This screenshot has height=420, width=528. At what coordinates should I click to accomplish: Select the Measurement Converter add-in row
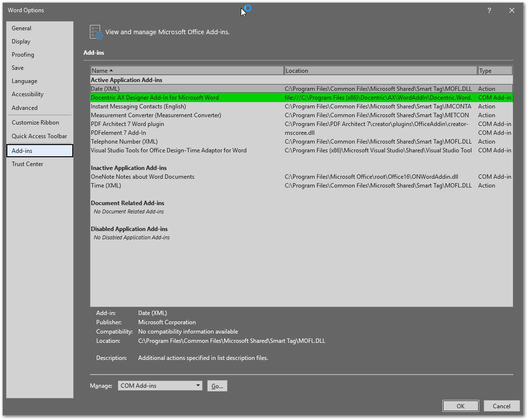point(301,115)
